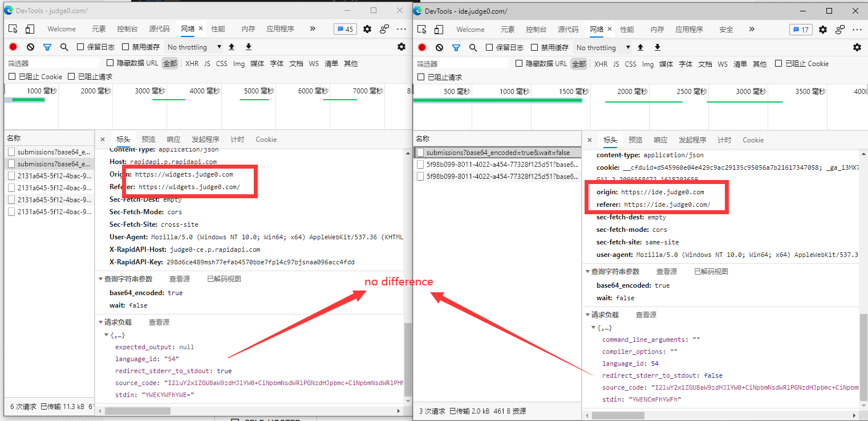Screen dimensions: 868x421
Task: Click inside the 筛选器 filter input field
Action: pos(51,64)
